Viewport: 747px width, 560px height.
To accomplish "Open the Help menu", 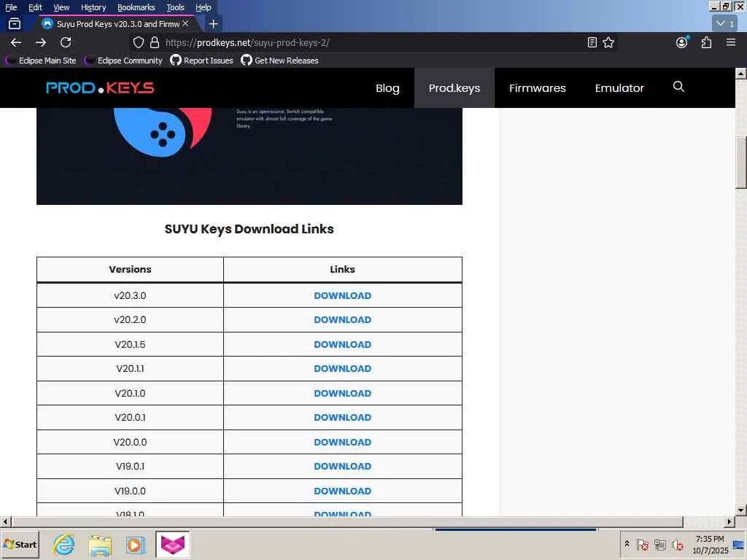I will (204, 7).
